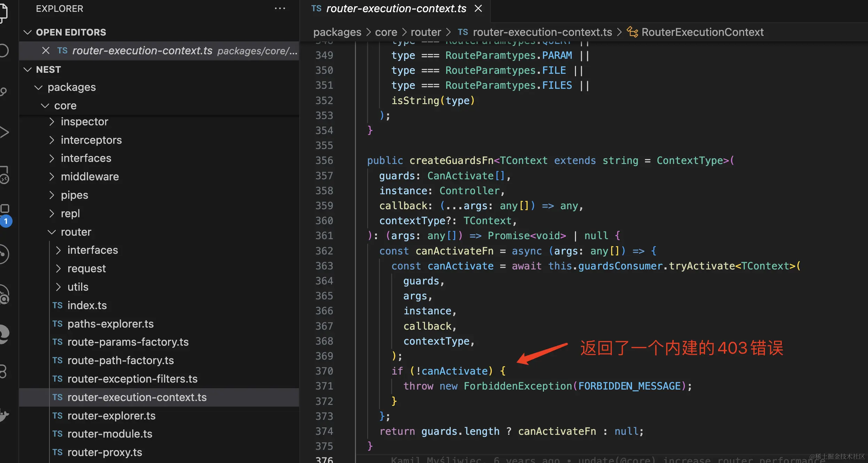868x463 pixels.
Task: Click canActivateFn declaration on line 362
Action: (455, 251)
